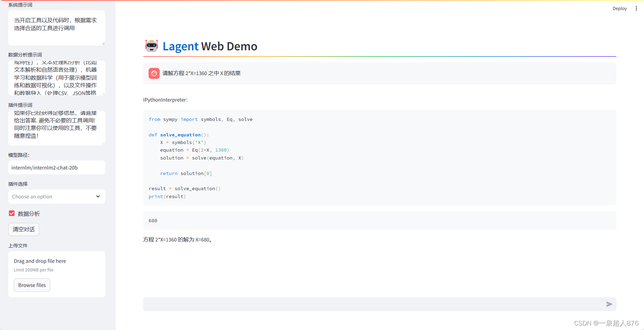
Task: Uncheck the 数据分析 checkbox
Action: (x=12, y=214)
